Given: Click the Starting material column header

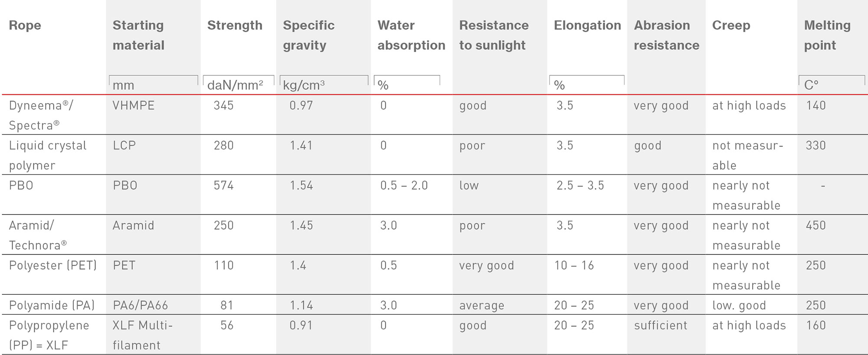Looking at the screenshot, I should (x=138, y=35).
